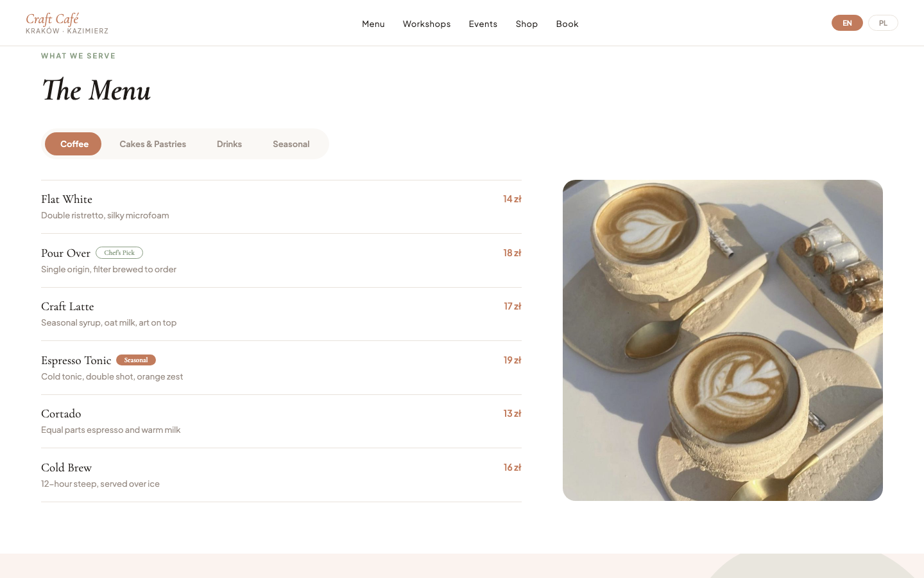Click the Chef's Pick badge on Pour Over

click(x=119, y=252)
